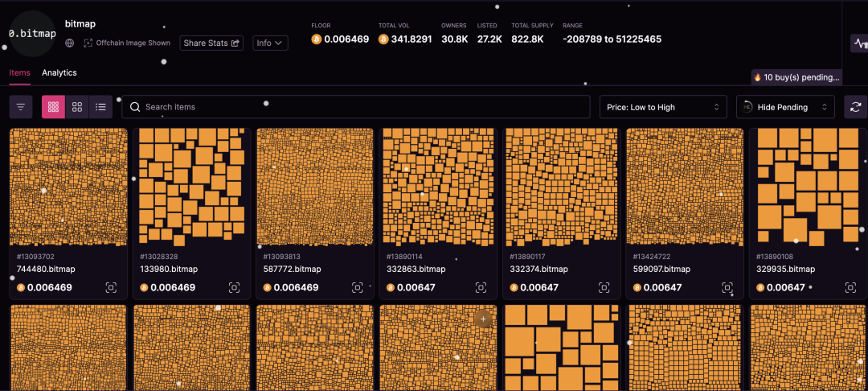Switch to small grid view

click(x=54, y=107)
